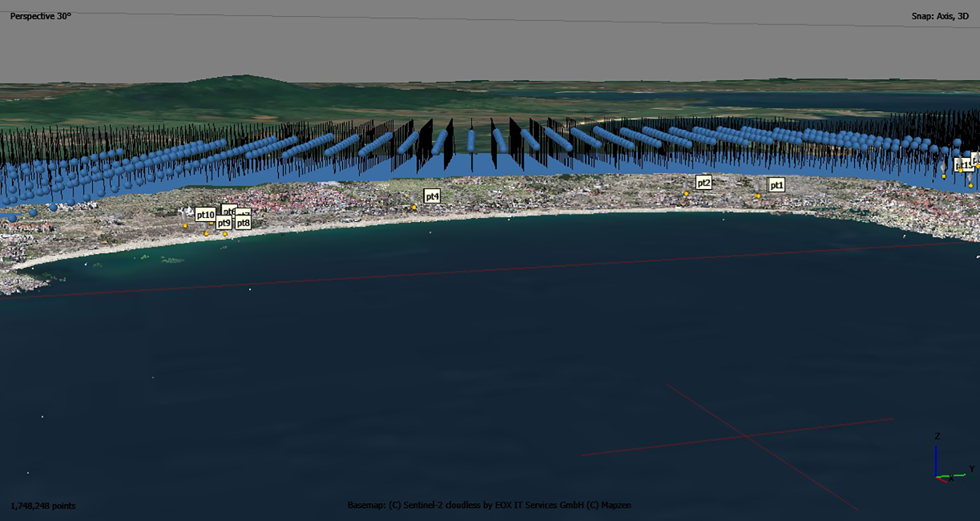Click the Snap: Axis, 3D indicator
980x521 pixels.
pos(940,16)
